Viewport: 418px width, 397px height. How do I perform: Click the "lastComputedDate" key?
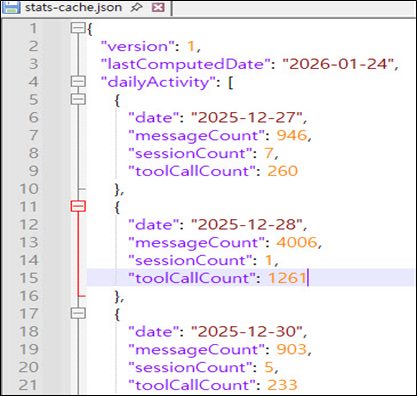185,64
